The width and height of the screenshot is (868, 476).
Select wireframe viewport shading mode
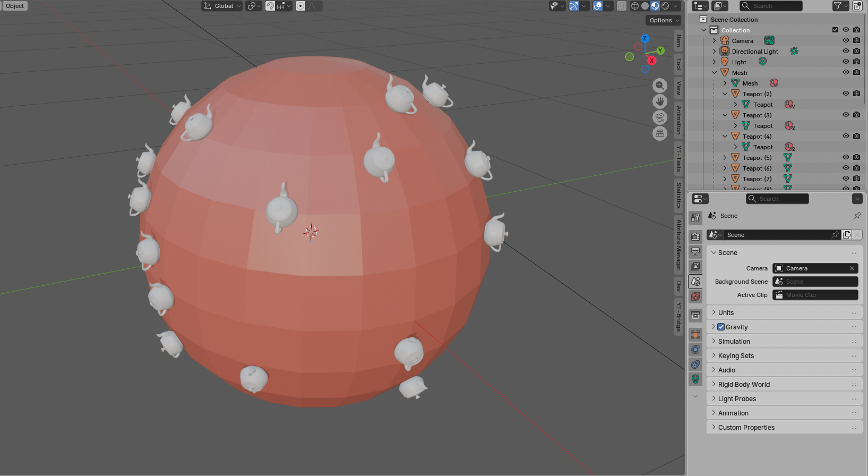635,6
